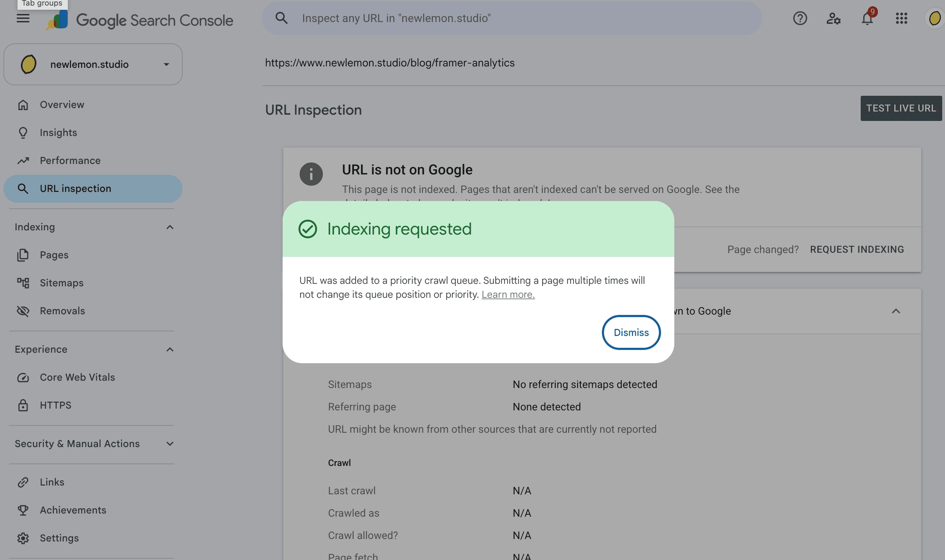Follow the Learn more link
Viewport: 945px width, 560px height.
point(508,294)
